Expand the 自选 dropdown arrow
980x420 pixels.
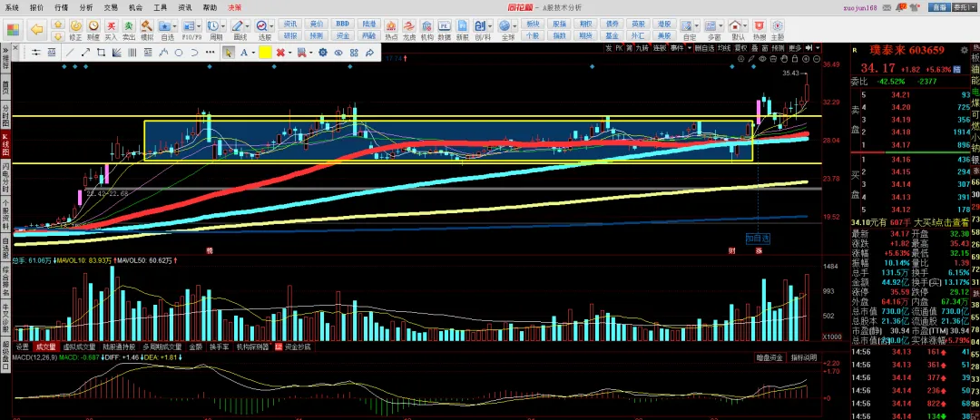coord(176,26)
